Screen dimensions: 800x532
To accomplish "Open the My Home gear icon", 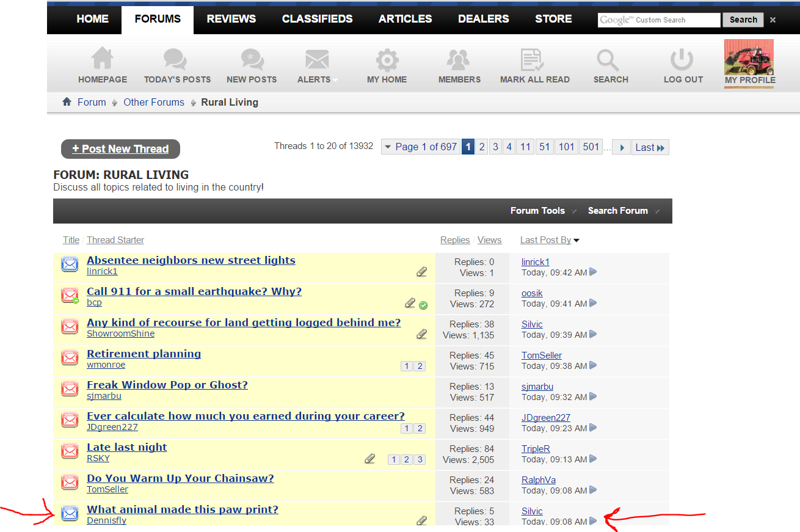I will 387,60.
